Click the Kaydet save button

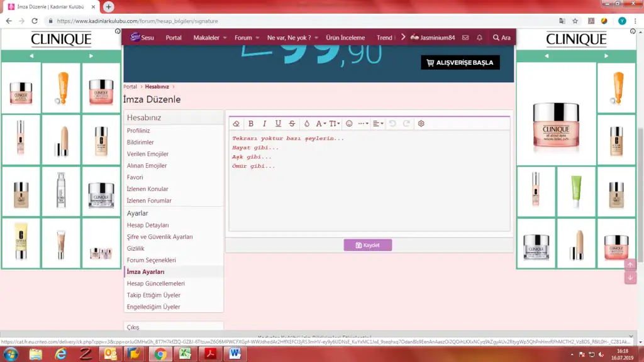point(367,245)
